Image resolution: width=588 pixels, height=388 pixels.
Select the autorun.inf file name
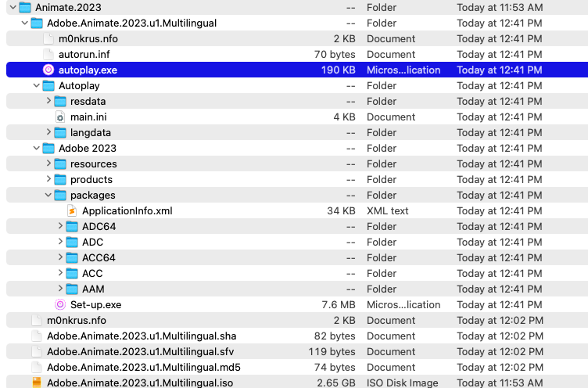84,54
